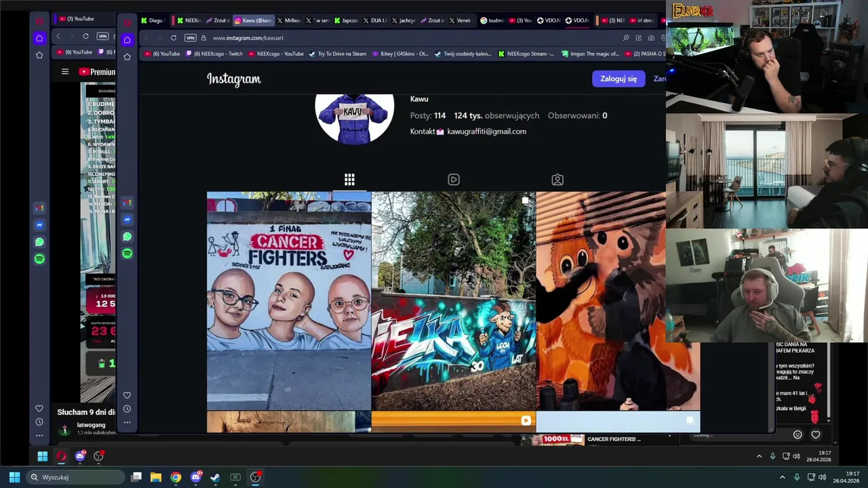Open Messenger in front window sidebar
This screenshot has height=488, width=868.
[x=127, y=220]
